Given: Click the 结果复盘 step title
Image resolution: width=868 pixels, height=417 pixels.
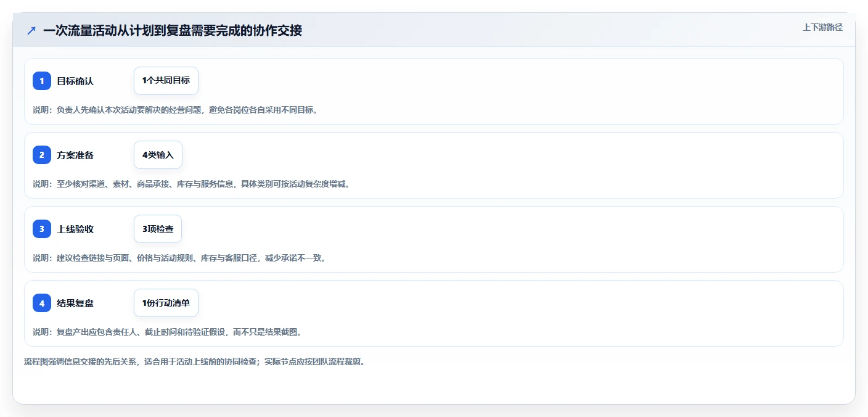Looking at the screenshot, I should click(x=75, y=303).
